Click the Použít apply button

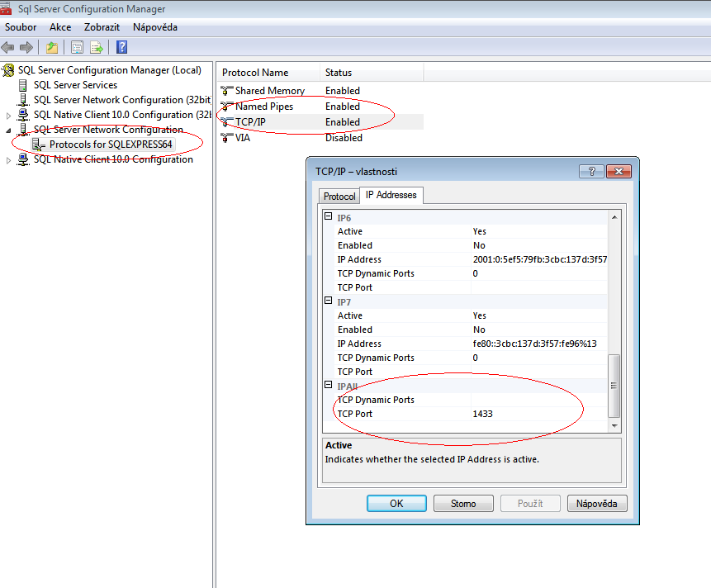pyautogui.click(x=530, y=504)
